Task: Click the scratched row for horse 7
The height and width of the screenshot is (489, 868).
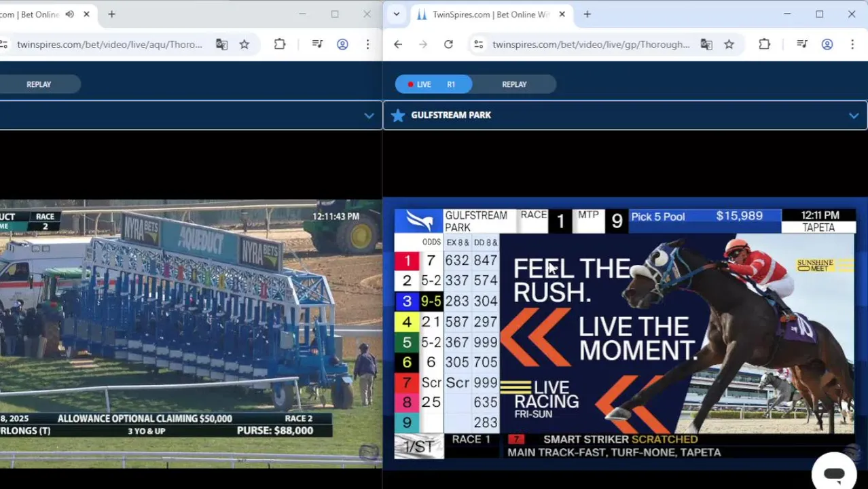Action: [x=447, y=382]
